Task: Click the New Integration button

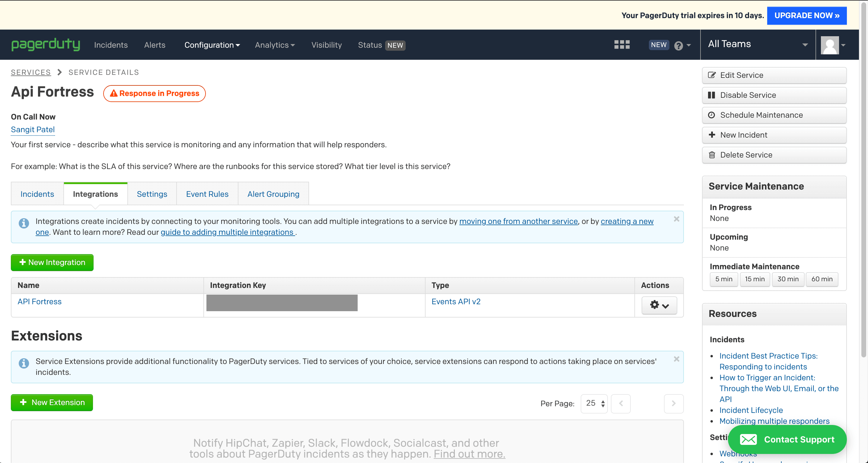Action: pyautogui.click(x=52, y=263)
